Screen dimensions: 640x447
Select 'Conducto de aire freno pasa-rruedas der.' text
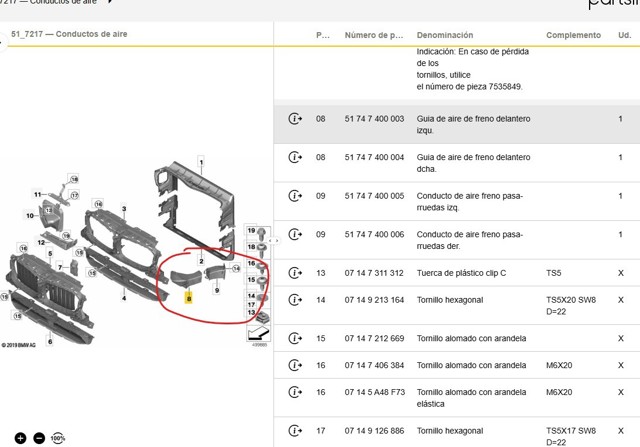[x=470, y=240]
